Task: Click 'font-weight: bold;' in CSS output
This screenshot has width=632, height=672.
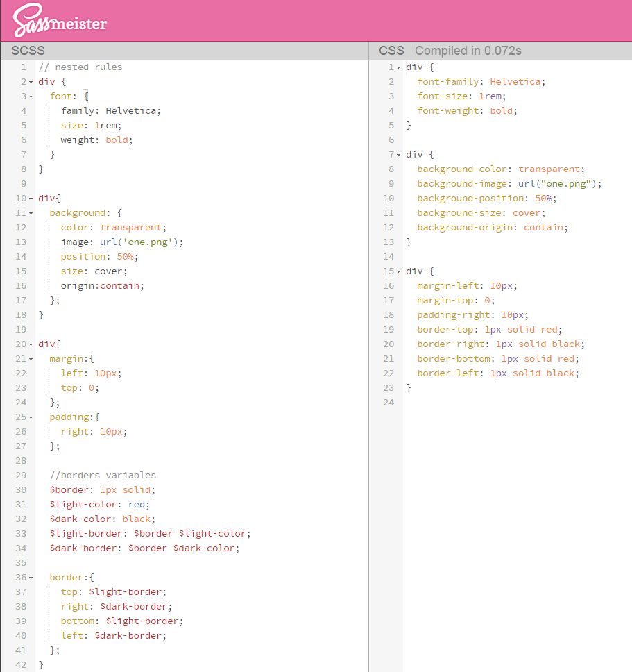Action: (x=467, y=111)
